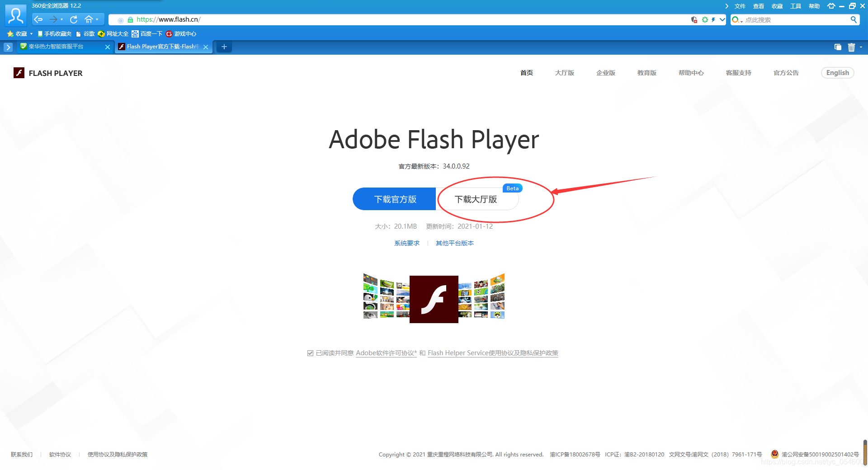Click the closed-tabs trash icon
The image size is (868, 470).
(x=851, y=47)
